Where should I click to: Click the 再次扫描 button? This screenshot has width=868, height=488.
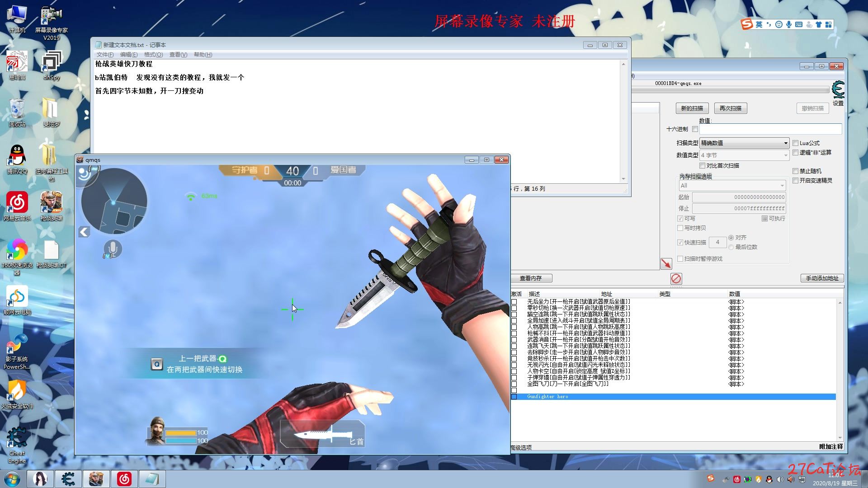[x=731, y=108]
